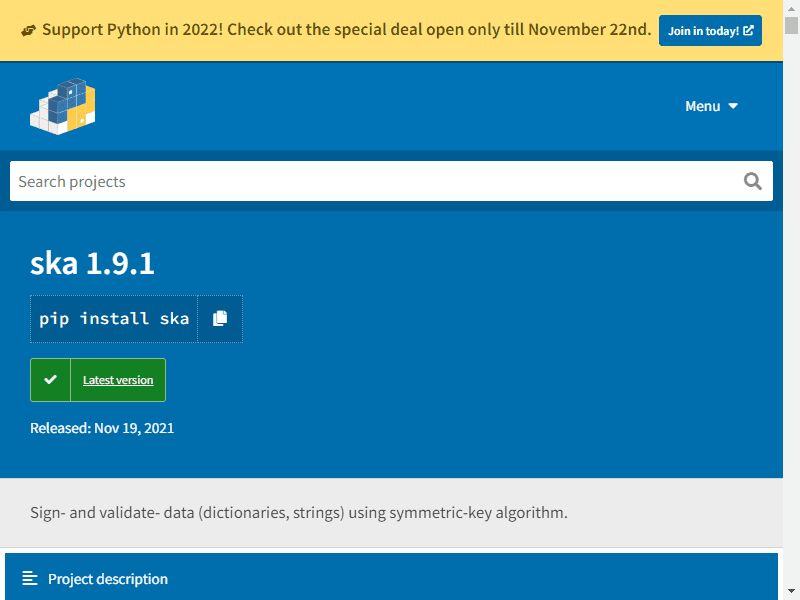
Task: Focus the Search projects field
Action: coord(378,181)
